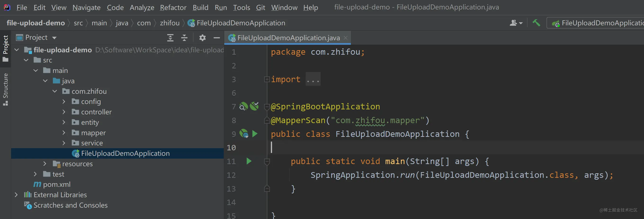Viewport: 644px width, 219px height.
Task: Click FileUploadDemoApplication breadcrumb
Action: (x=237, y=23)
